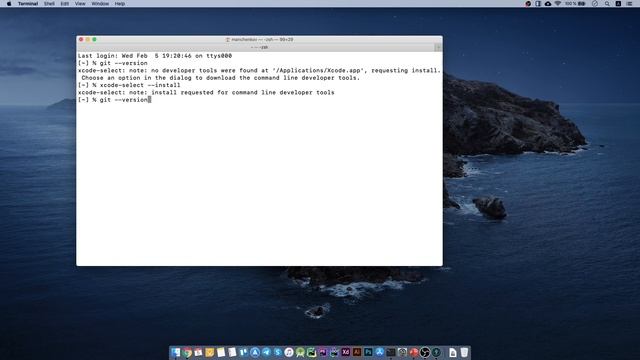Launch Adobe Photoshop from the Dock
The image size is (640, 360).
pos(368,352)
